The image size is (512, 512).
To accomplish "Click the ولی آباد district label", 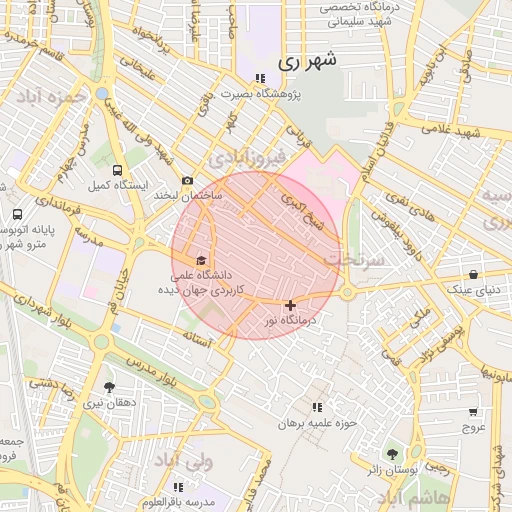I will click(183, 461).
